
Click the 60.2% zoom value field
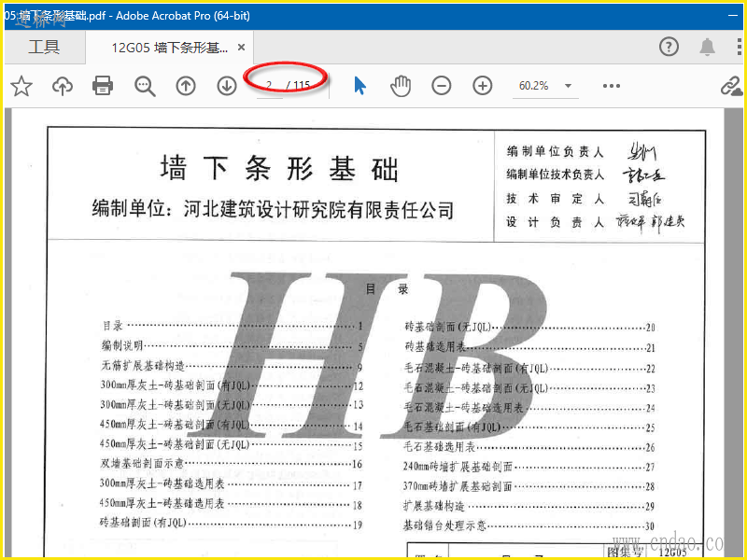(533, 86)
